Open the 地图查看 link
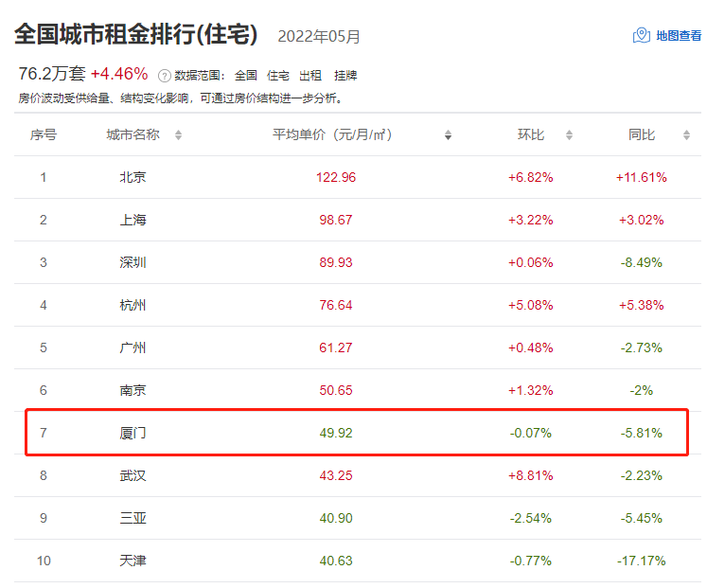This screenshot has height=588, width=707. [679, 36]
